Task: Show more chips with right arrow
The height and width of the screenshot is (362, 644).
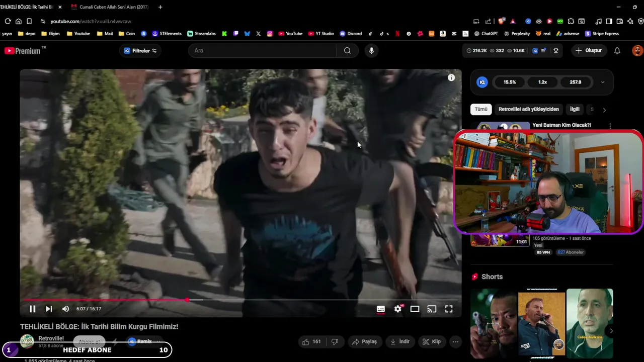Action: click(x=604, y=110)
